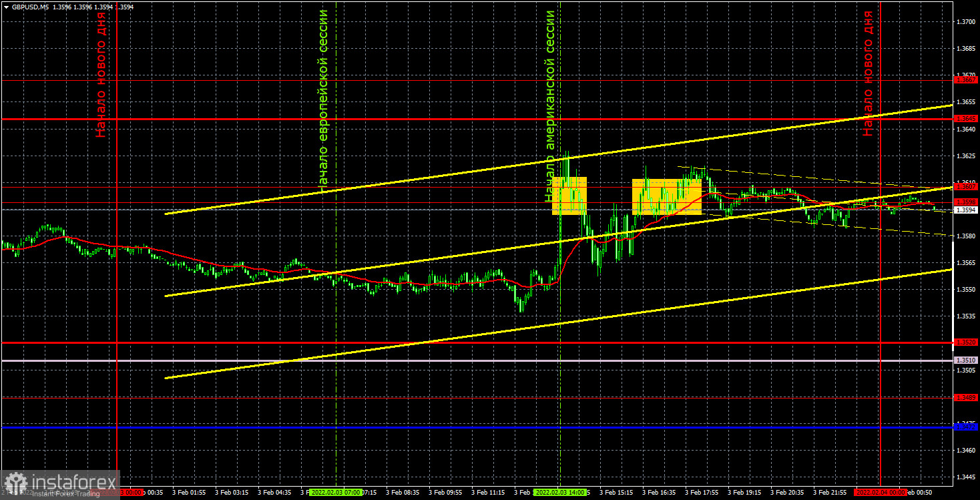Viewport: 980px width, 500px height.
Task: Click the red 1.3489 level price tag
Action: click(x=966, y=398)
